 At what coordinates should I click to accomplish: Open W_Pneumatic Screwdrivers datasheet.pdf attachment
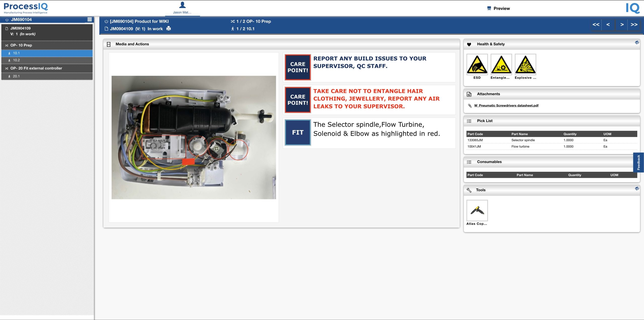(x=506, y=105)
